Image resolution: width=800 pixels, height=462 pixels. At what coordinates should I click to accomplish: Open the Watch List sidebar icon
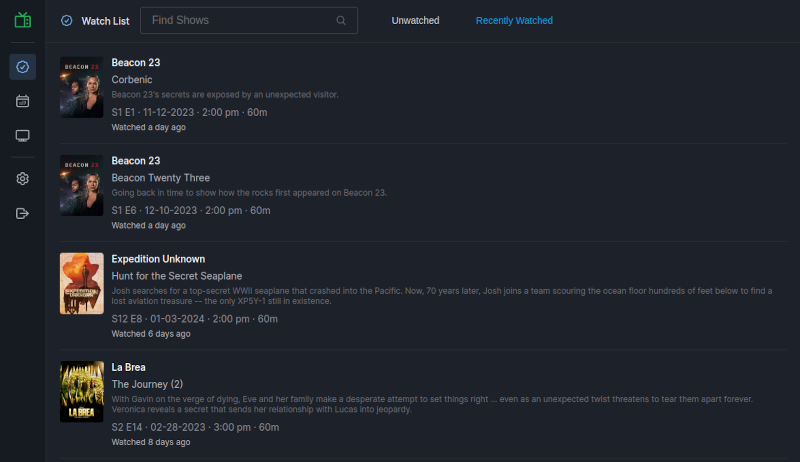pyautogui.click(x=22, y=67)
